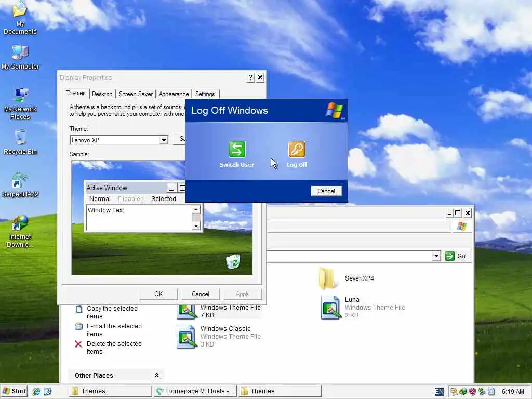Click Delete the selected items link
Viewport: 532px width, 399px height.
coord(114,348)
